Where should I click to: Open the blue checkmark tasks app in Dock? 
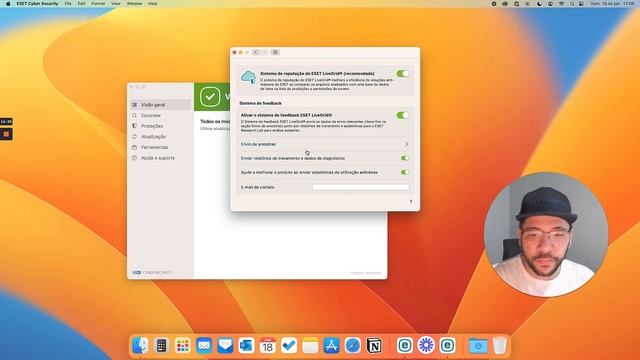289,346
